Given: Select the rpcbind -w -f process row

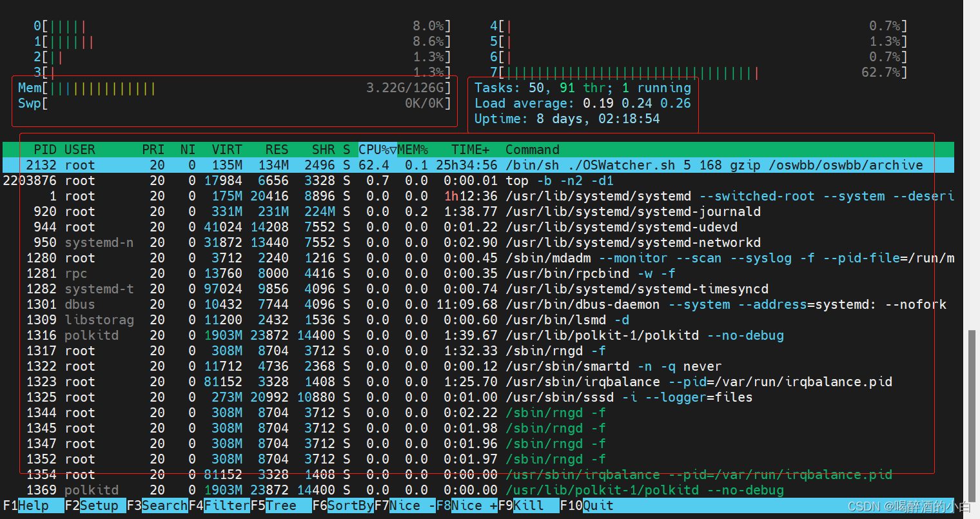Looking at the screenshot, I should (x=478, y=273).
